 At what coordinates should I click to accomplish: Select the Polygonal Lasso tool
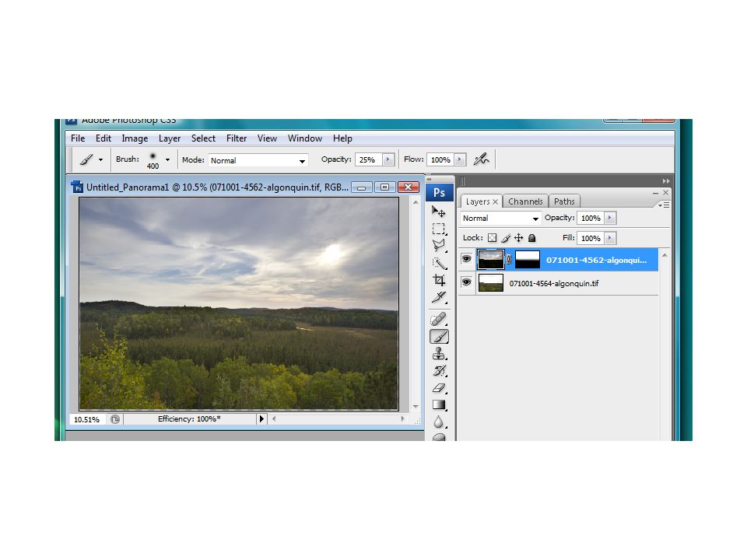coord(438,246)
